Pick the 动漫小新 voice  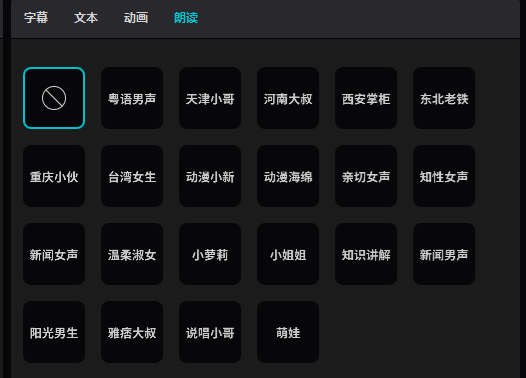click(x=210, y=176)
